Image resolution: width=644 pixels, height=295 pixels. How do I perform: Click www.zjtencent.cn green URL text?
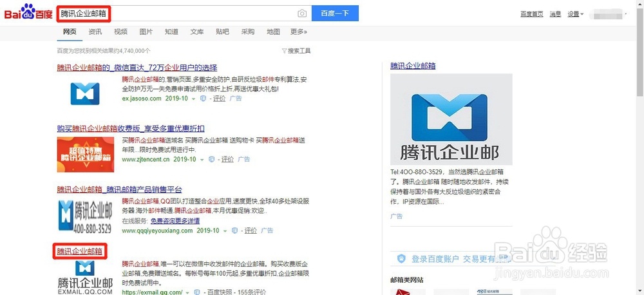tap(146, 159)
